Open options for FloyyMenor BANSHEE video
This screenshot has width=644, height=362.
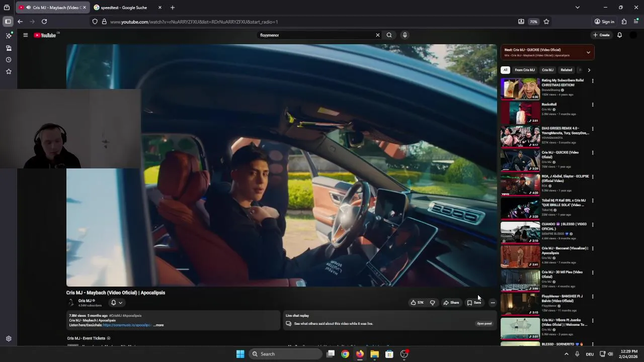point(592,297)
